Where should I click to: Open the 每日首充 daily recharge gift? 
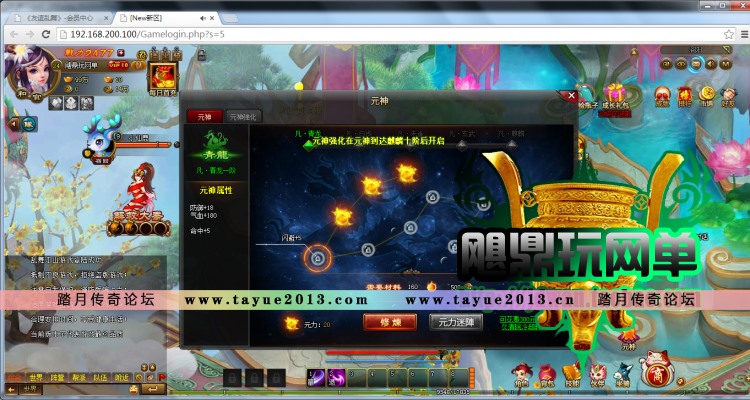(x=163, y=77)
